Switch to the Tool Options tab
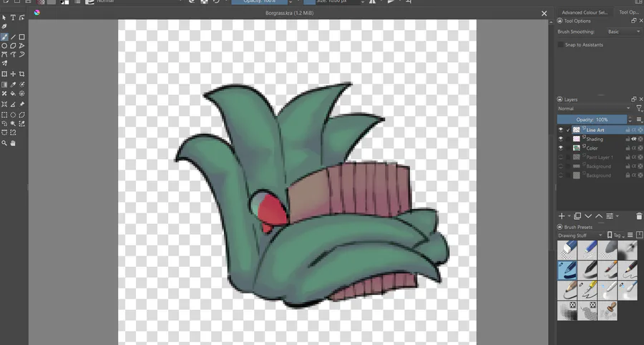The height and width of the screenshot is (345, 644). point(629,12)
